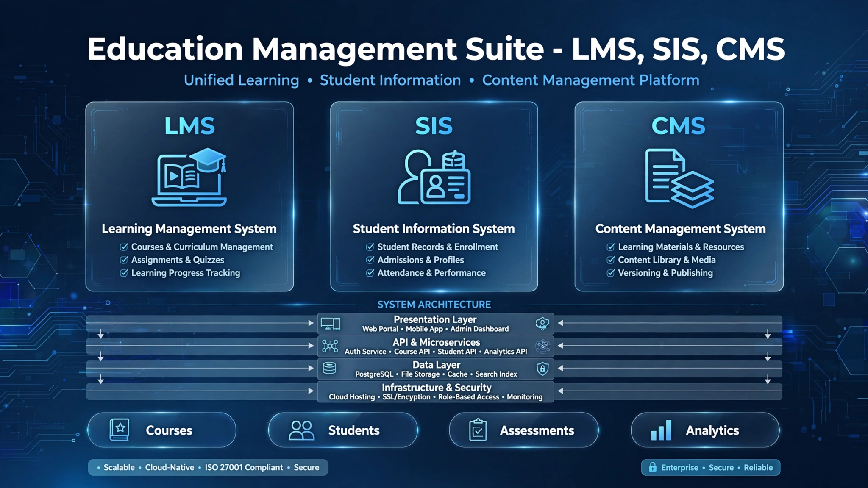Click the Data Layer database cylinder icon

coord(329,369)
